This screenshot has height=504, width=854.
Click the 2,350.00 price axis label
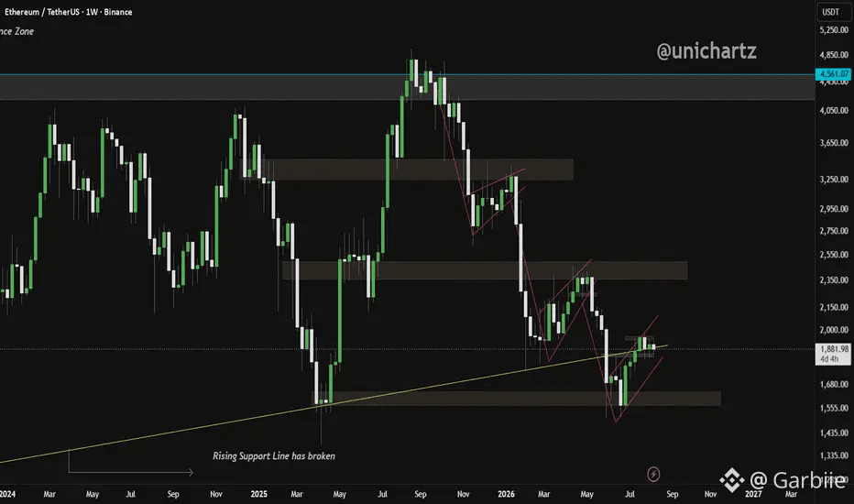point(834,280)
